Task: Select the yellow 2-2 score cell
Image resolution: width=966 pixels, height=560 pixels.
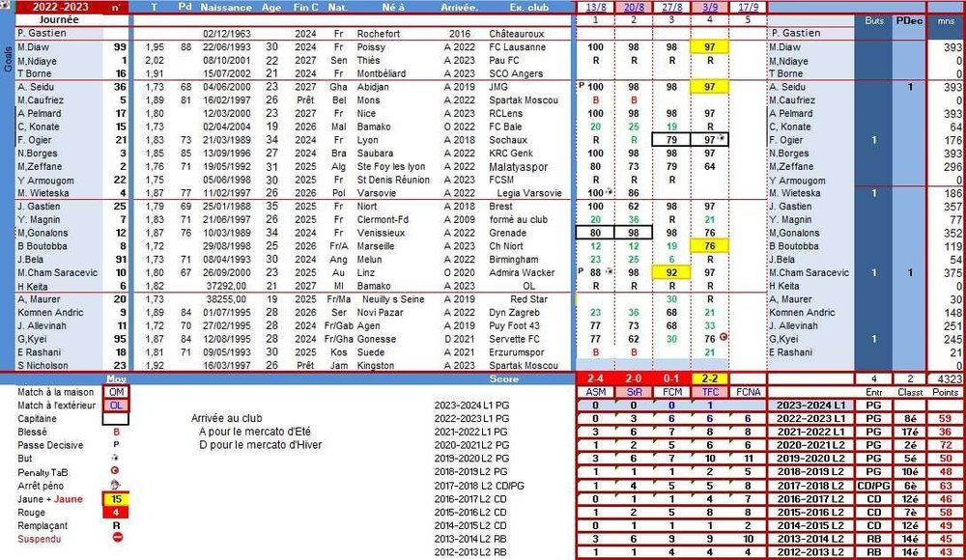Action: coord(710,378)
